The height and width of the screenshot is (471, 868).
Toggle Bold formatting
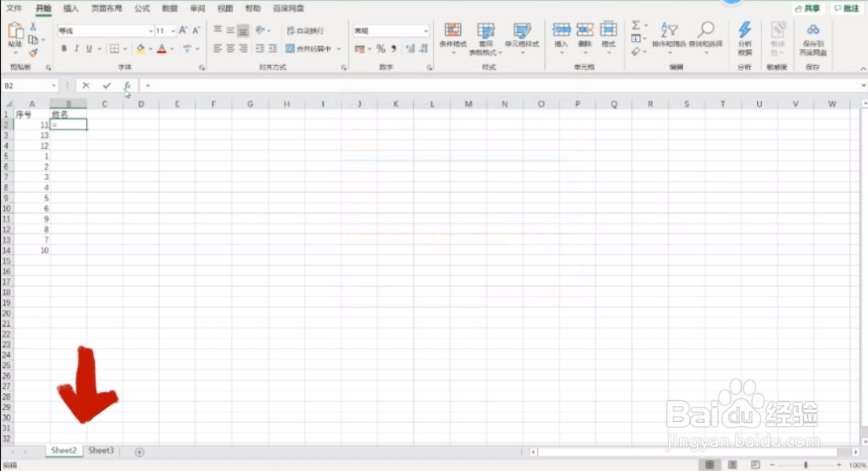[x=63, y=49]
